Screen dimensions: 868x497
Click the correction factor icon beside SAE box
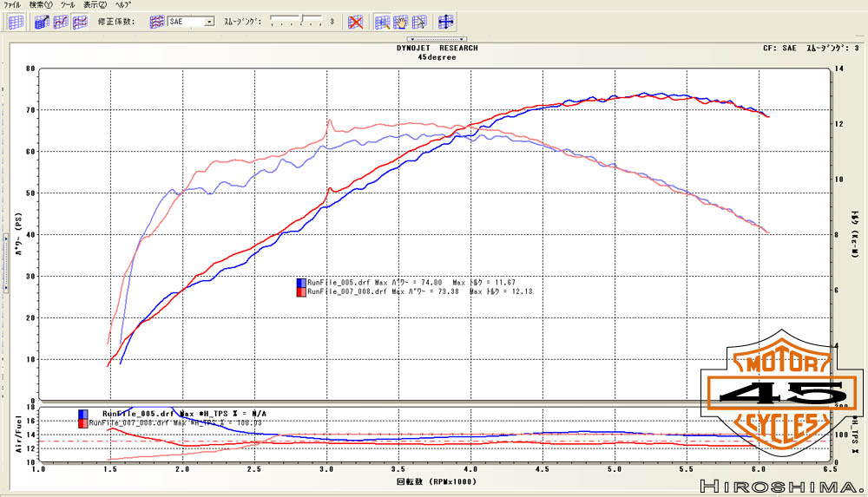coord(157,22)
